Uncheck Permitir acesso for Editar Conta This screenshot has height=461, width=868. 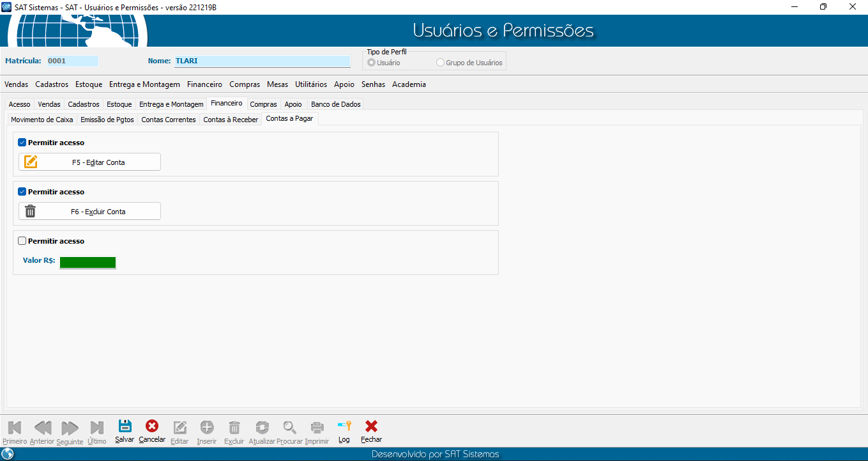pos(22,143)
